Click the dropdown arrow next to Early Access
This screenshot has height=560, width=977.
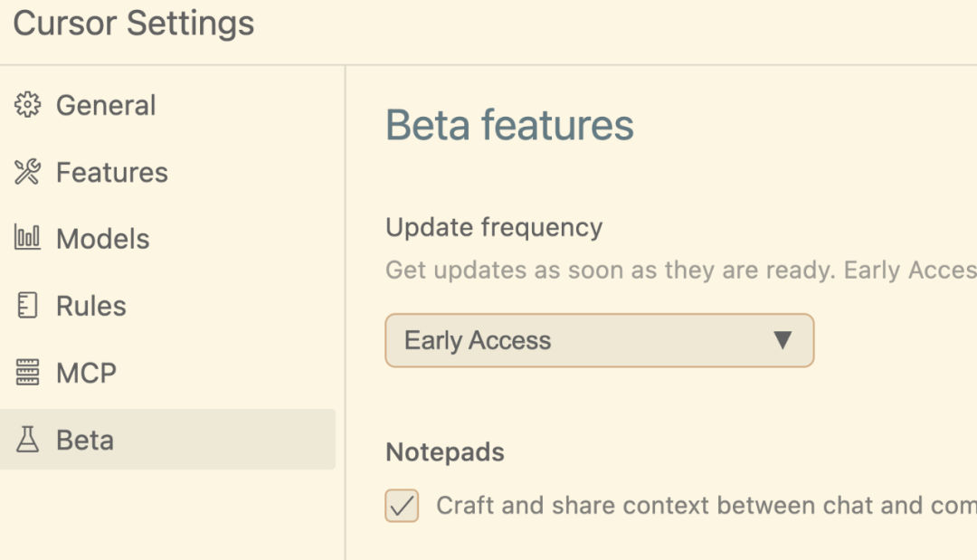coord(783,340)
